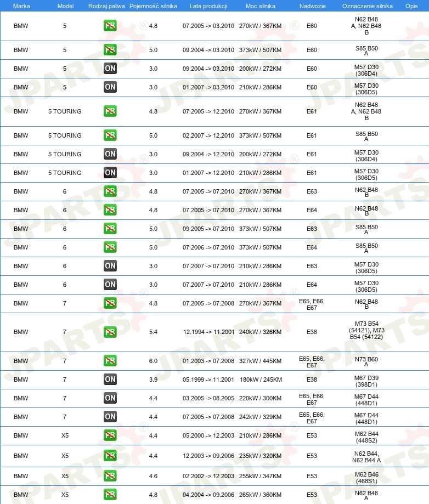Click E65, E66, E67 in the 4.8 row

pos(312,304)
